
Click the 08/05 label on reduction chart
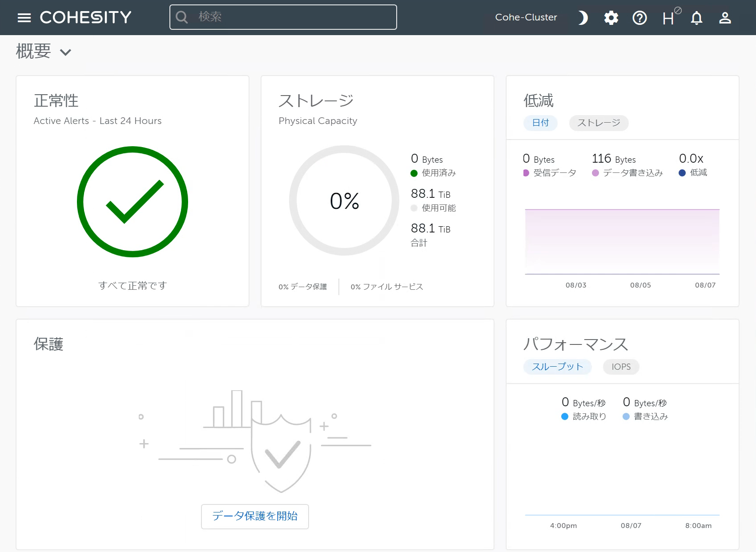[640, 285]
